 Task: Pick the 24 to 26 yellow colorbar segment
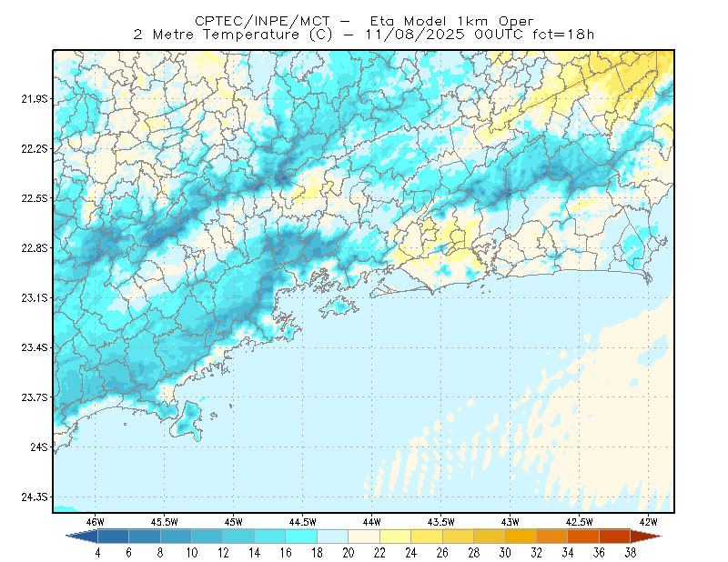427,537
